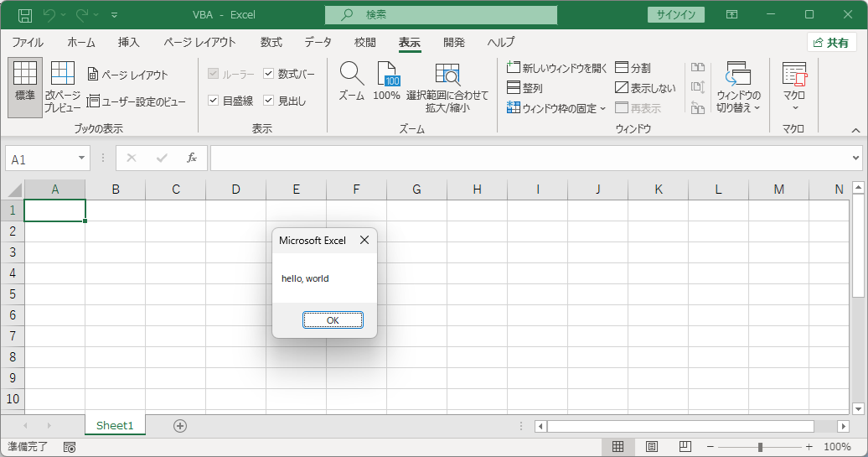Viewport: 868px width, 457px height.
Task: Click the 分割 split button
Action: [x=633, y=68]
